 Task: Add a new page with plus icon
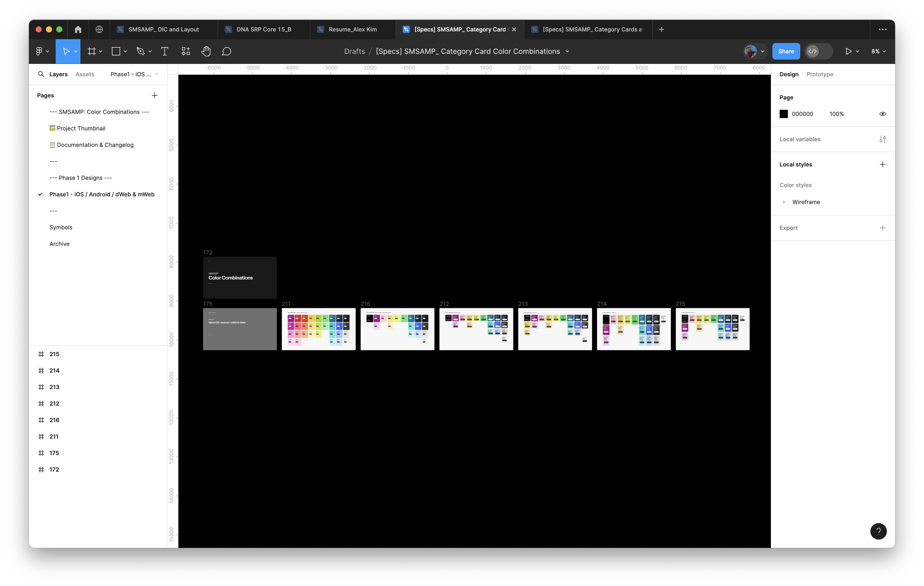[x=155, y=95]
